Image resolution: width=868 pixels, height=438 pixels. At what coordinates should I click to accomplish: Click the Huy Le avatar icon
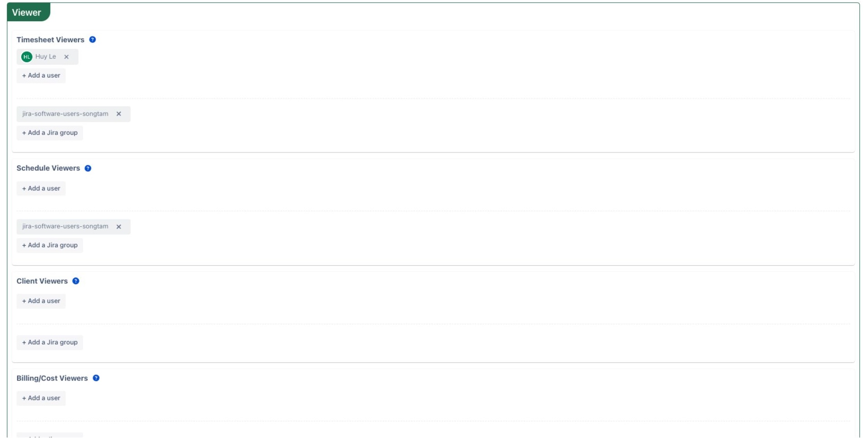(x=27, y=57)
